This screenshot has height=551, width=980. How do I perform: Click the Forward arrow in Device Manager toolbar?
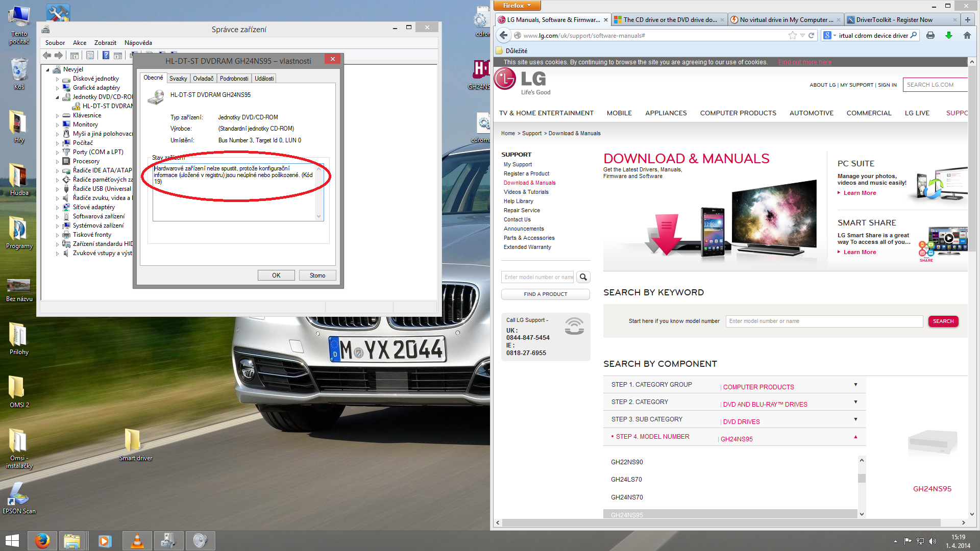tap(59, 55)
